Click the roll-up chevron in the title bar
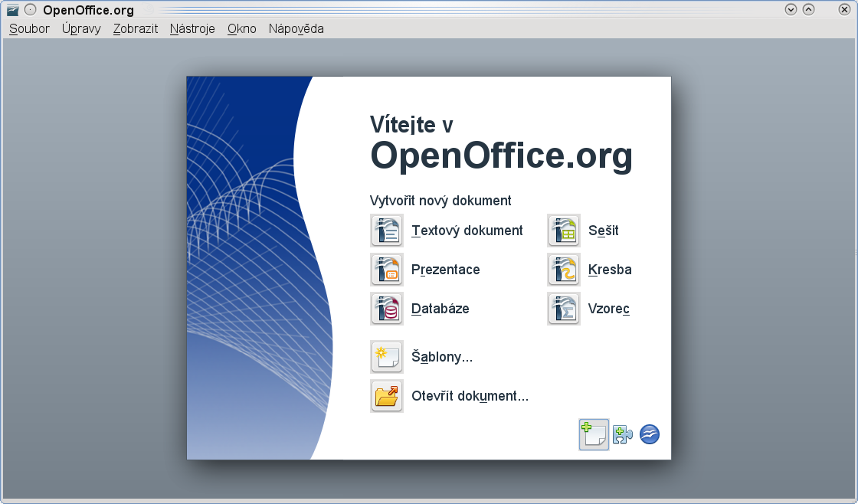The image size is (858, 504). (808, 8)
